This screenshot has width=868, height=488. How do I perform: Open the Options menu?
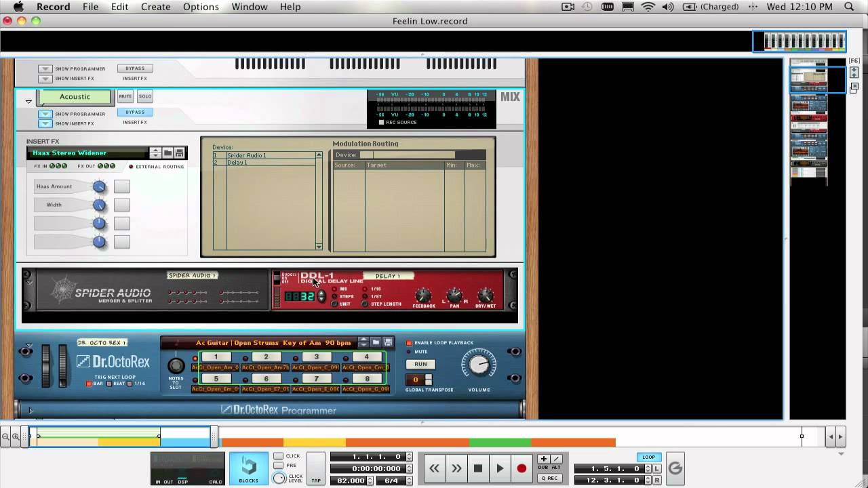pyautogui.click(x=201, y=7)
